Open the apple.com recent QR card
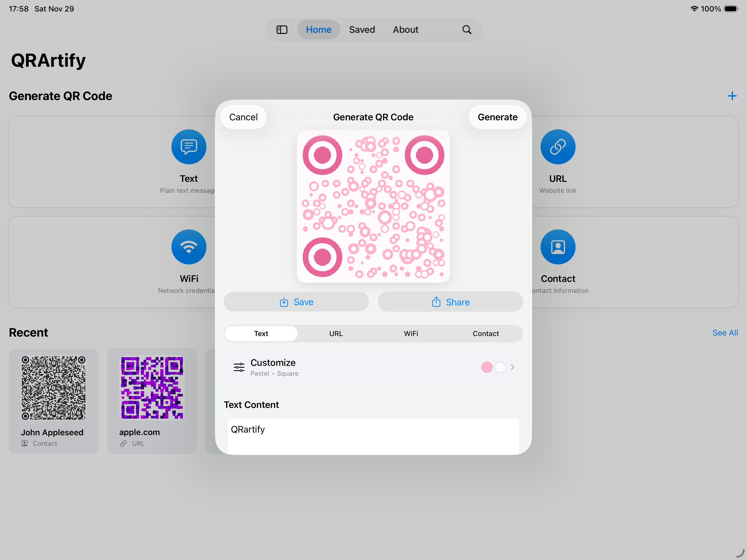The height and width of the screenshot is (560, 747). pyautogui.click(x=152, y=401)
